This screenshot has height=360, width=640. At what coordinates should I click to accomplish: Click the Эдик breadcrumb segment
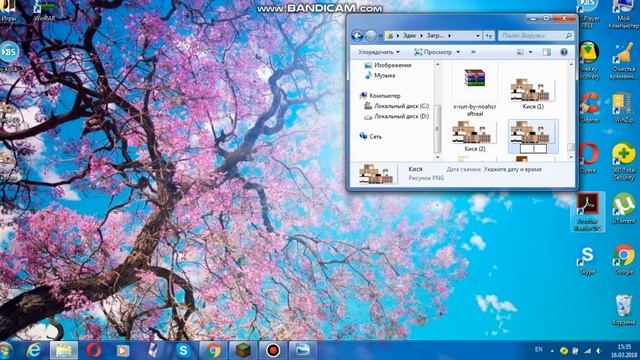tap(409, 36)
